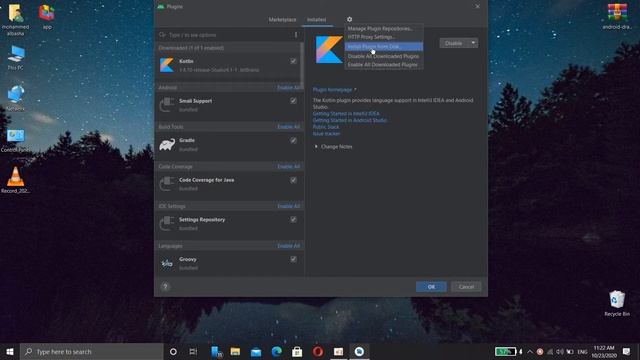Click the Windows taskbar search box
The width and height of the screenshot is (640, 360).
(x=91, y=351)
